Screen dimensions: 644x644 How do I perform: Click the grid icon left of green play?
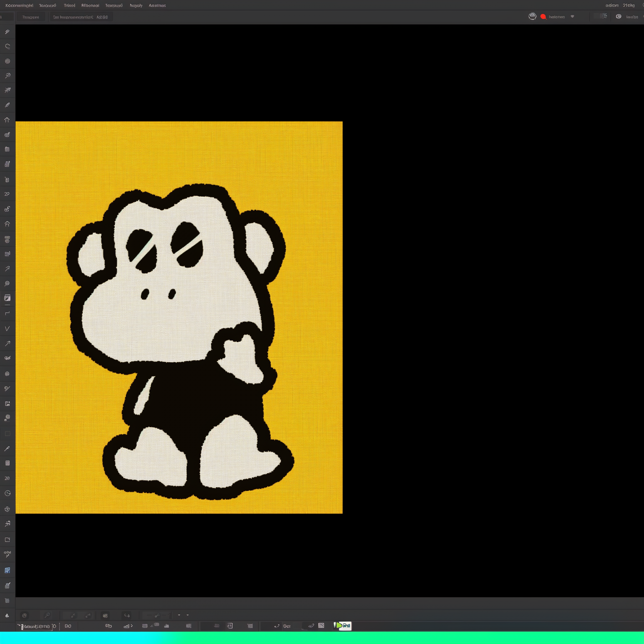pyautogui.click(x=321, y=626)
